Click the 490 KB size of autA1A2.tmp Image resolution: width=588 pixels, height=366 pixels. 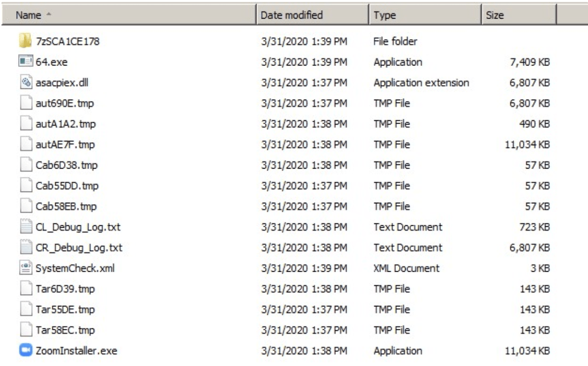tap(536, 124)
